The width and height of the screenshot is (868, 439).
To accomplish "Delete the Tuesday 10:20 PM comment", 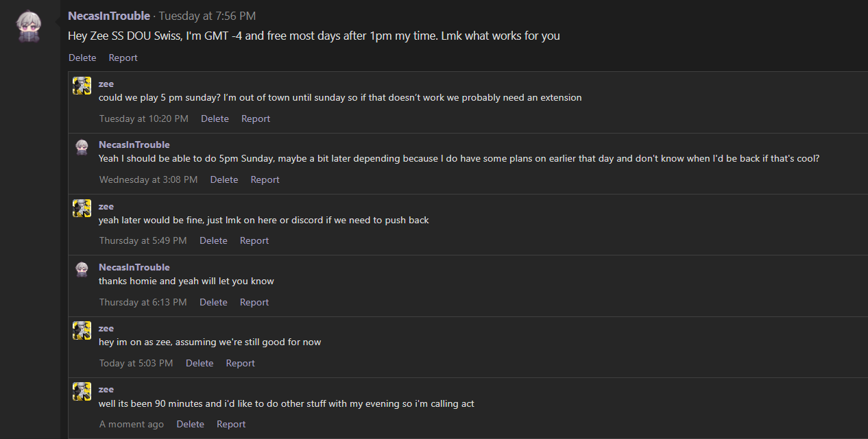I will click(215, 118).
